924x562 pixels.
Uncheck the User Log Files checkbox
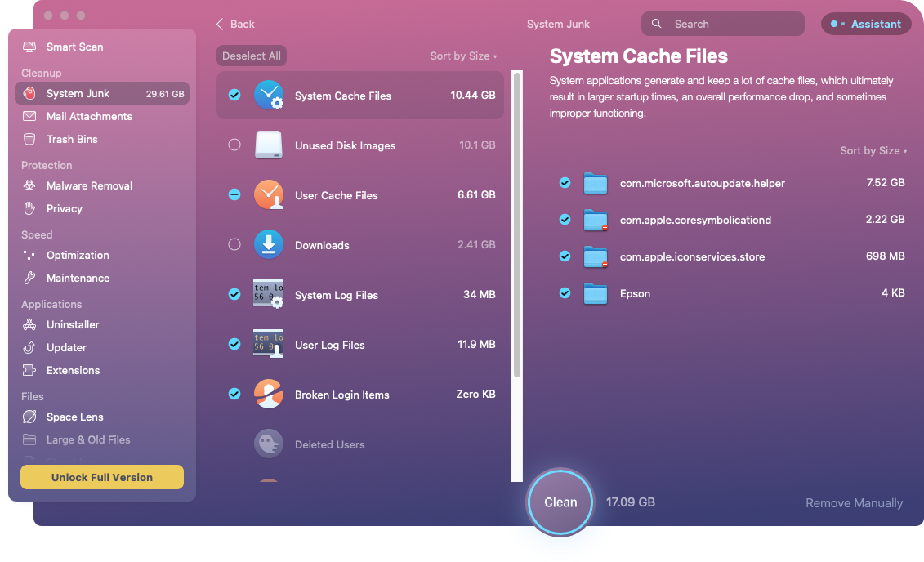[234, 344]
